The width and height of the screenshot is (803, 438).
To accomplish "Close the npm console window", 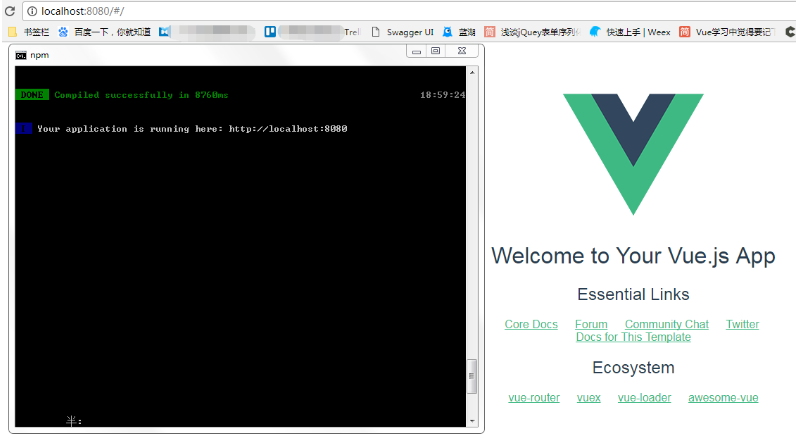I will [462, 51].
